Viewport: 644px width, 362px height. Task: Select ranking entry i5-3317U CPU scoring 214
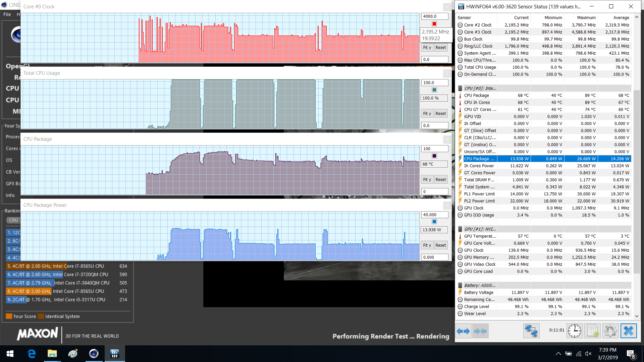pos(67,300)
